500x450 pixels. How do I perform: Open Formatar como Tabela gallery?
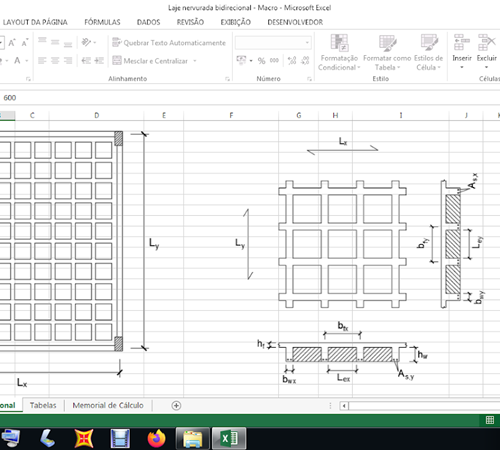click(387, 53)
